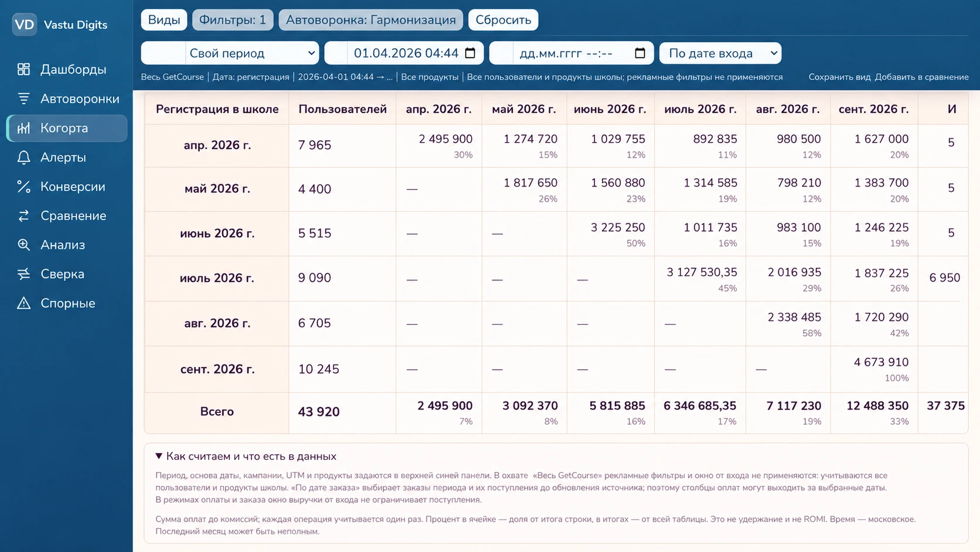Click the VD logo icon
The width and height of the screenshot is (980, 552).
click(x=24, y=25)
